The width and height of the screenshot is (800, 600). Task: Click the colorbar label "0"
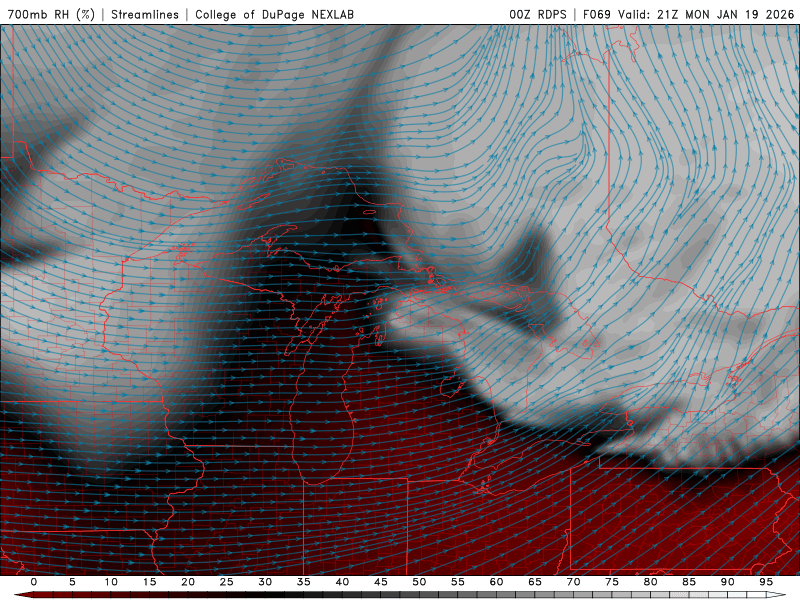(x=34, y=582)
